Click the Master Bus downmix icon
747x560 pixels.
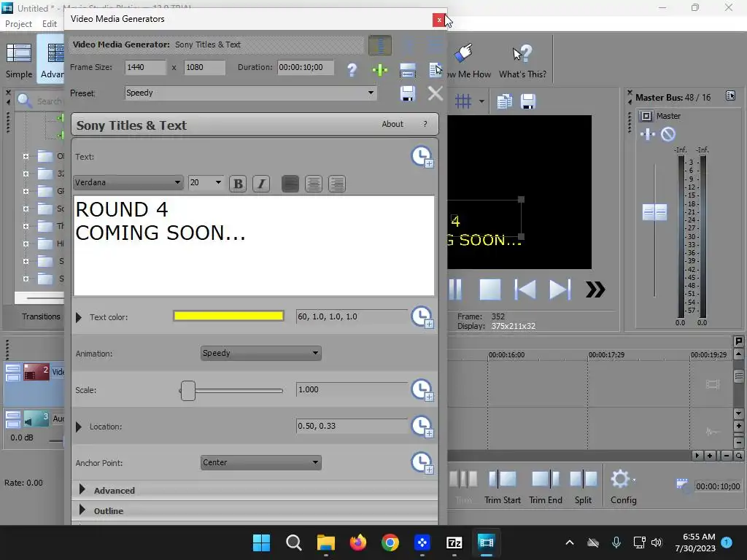point(730,96)
